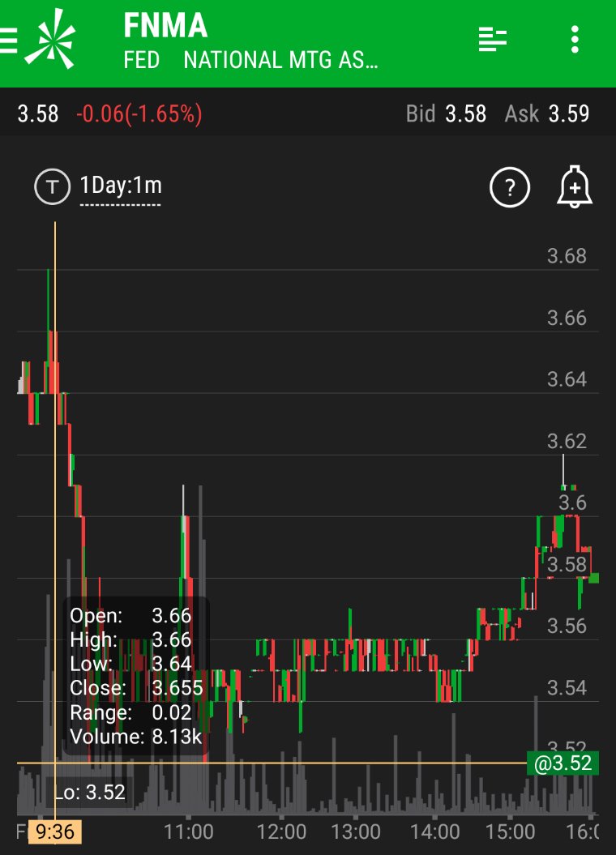
Task: Tap the 3.68 price axis label
Action: (567, 256)
